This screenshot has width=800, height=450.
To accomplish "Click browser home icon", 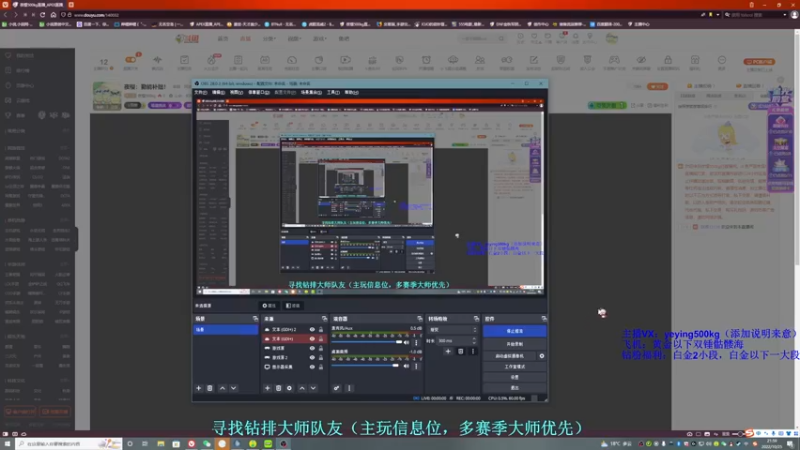I will click(x=53, y=15).
